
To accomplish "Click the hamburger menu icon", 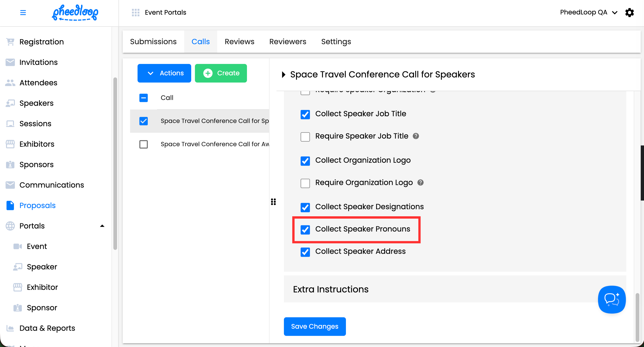I will (x=23, y=13).
